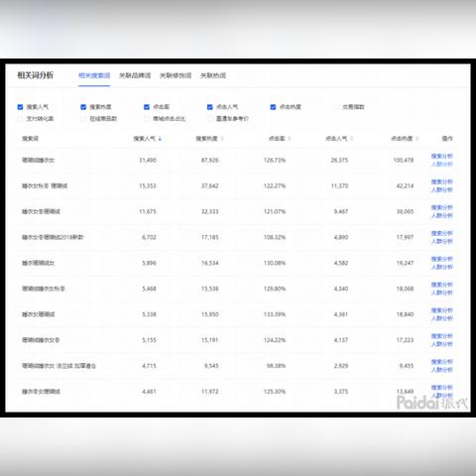
Task: Click search heat value 11,972
Action: coord(210,392)
